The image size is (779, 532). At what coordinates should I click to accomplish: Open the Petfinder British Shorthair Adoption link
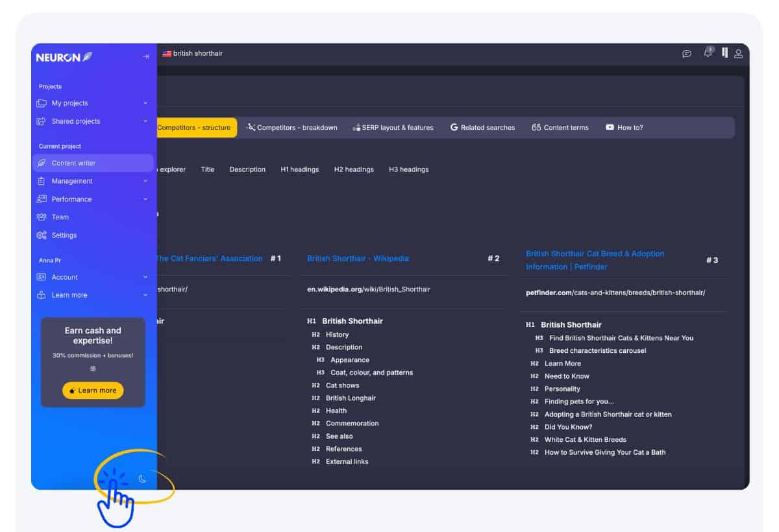tap(595, 260)
